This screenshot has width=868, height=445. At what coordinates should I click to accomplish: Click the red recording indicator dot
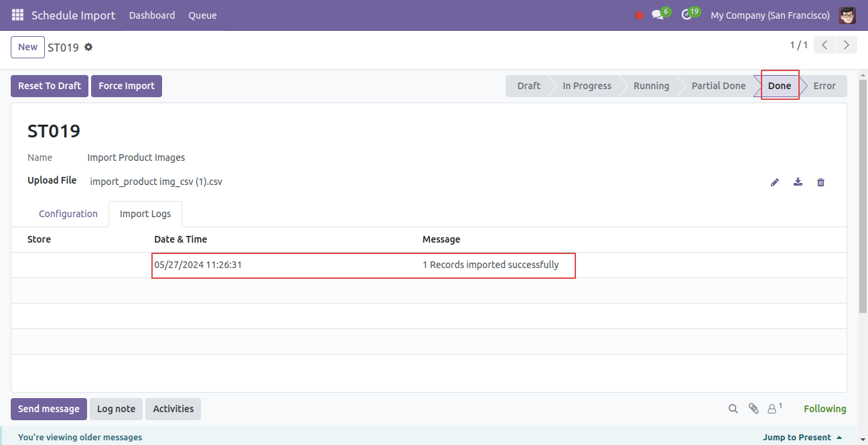click(x=639, y=15)
